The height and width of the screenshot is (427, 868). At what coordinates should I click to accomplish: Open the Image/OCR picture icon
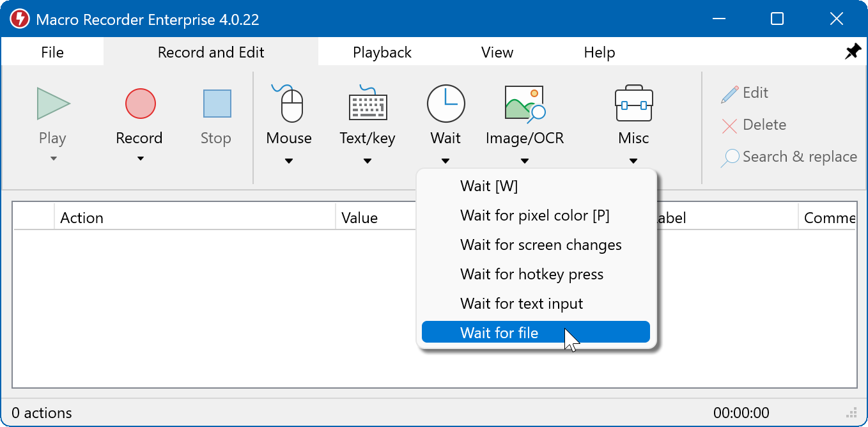524,104
